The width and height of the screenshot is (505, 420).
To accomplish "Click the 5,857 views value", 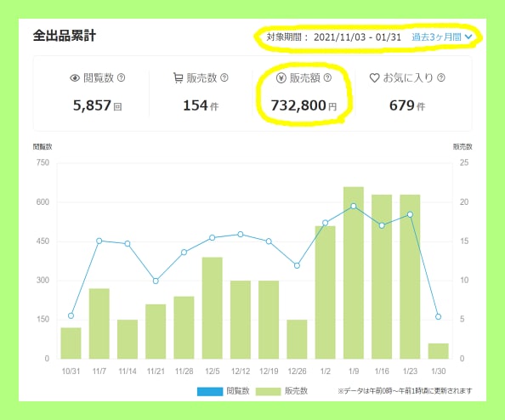I will click(x=92, y=105).
